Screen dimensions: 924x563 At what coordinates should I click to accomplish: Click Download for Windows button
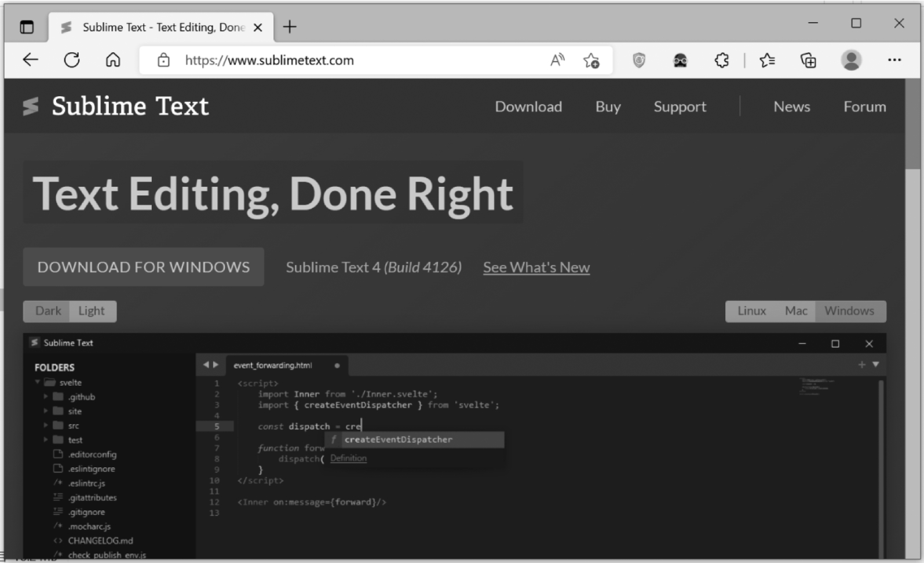point(143,267)
